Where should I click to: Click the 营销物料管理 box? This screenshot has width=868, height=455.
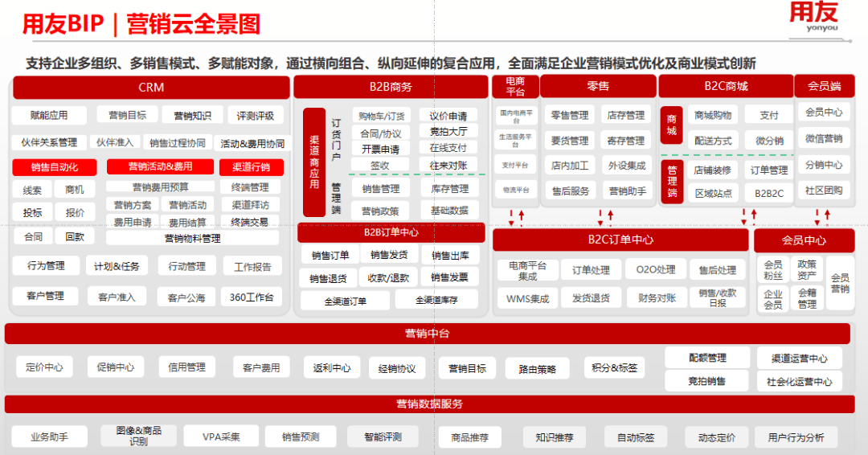click(192, 238)
